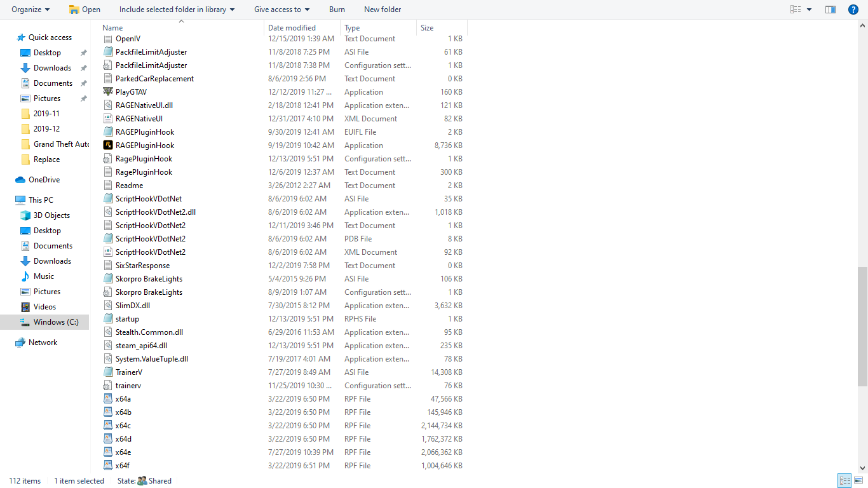Click the steam_api64.dll file icon
Viewport: 868px width, 488px height.
108,346
